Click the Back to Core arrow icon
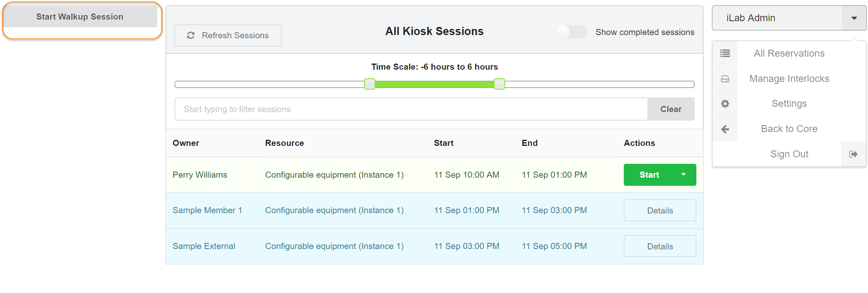868x293 pixels. point(725,129)
